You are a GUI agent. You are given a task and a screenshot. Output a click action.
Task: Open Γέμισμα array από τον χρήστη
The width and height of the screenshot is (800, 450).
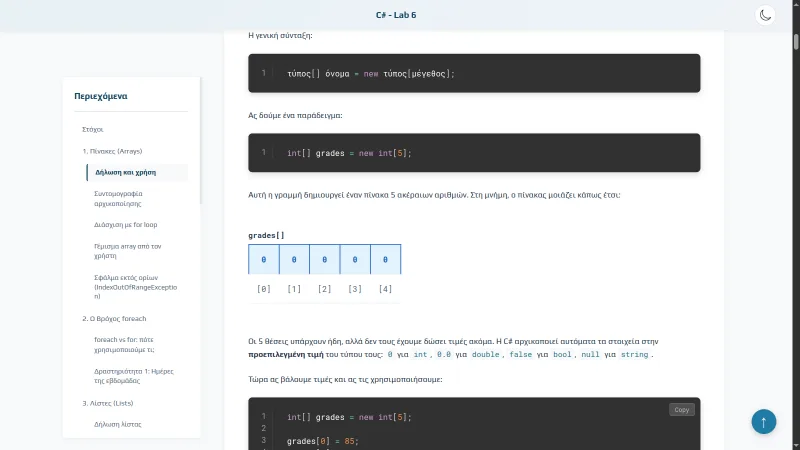(128, 251)
